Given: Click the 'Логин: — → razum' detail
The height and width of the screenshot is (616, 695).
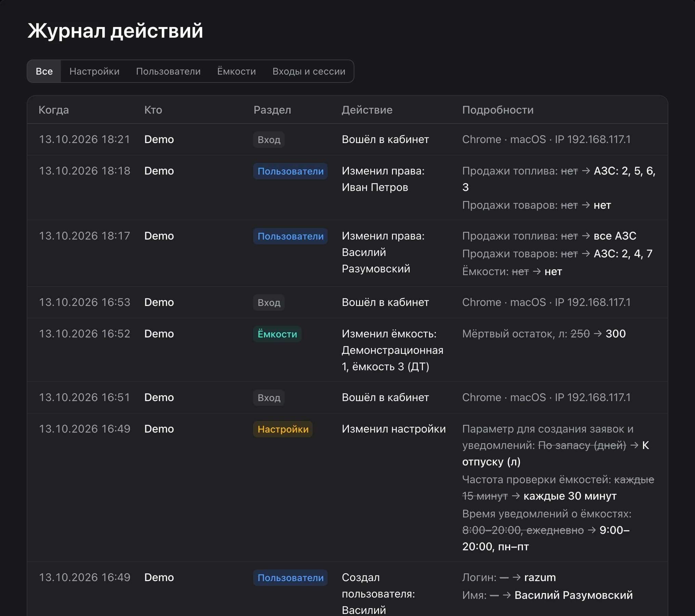Looking at the screenshot, I should 509,577.
